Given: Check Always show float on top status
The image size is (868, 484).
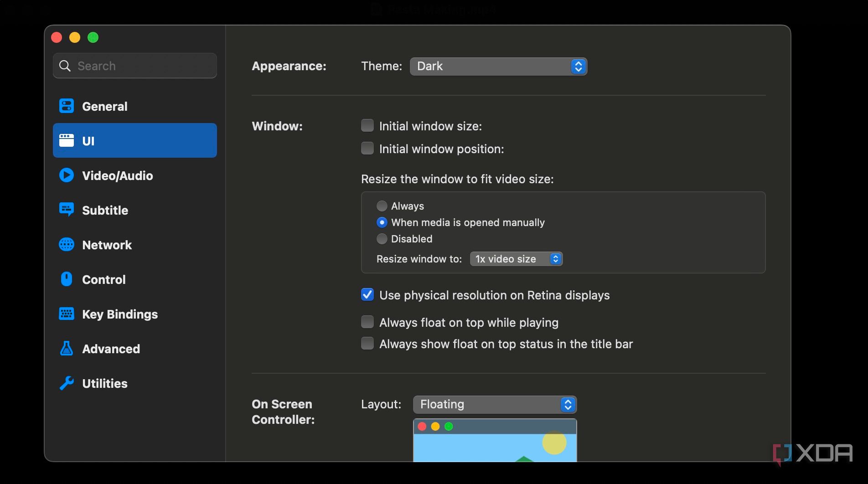Looking at the screenshot, I should point(367,343).
